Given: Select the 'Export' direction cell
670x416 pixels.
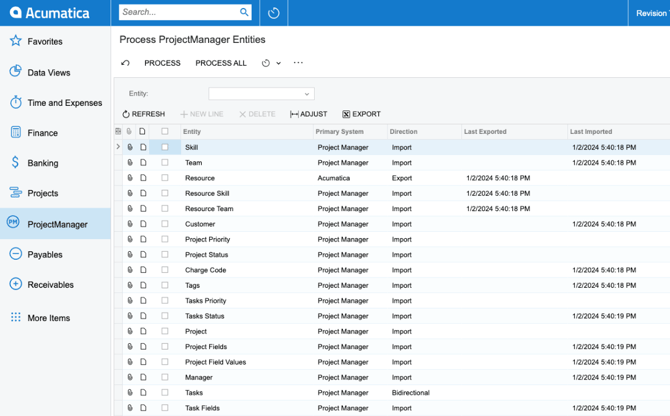Looking at the screenshot, I should click(x=424, y=178).
